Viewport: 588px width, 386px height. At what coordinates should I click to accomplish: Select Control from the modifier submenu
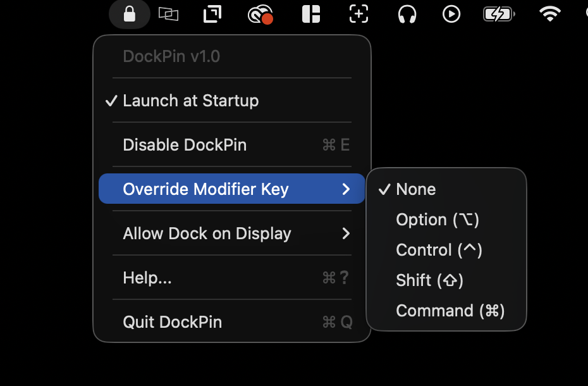[439, 249]
